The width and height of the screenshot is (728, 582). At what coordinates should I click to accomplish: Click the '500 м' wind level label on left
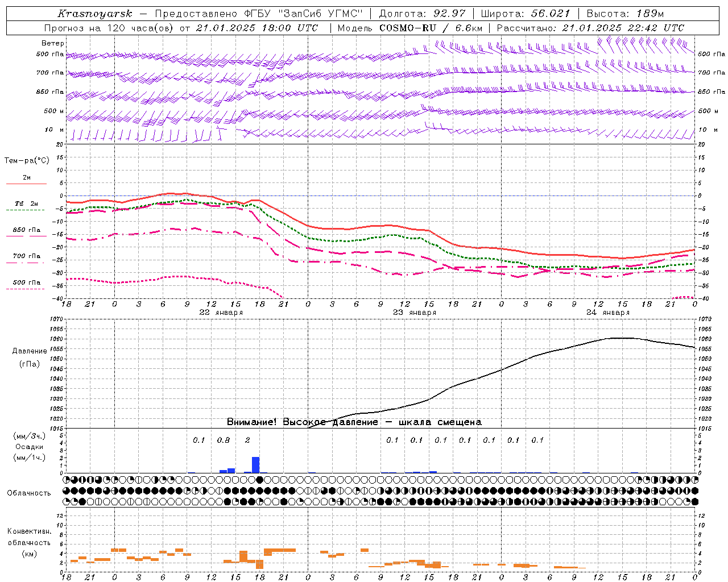point(54,111)
